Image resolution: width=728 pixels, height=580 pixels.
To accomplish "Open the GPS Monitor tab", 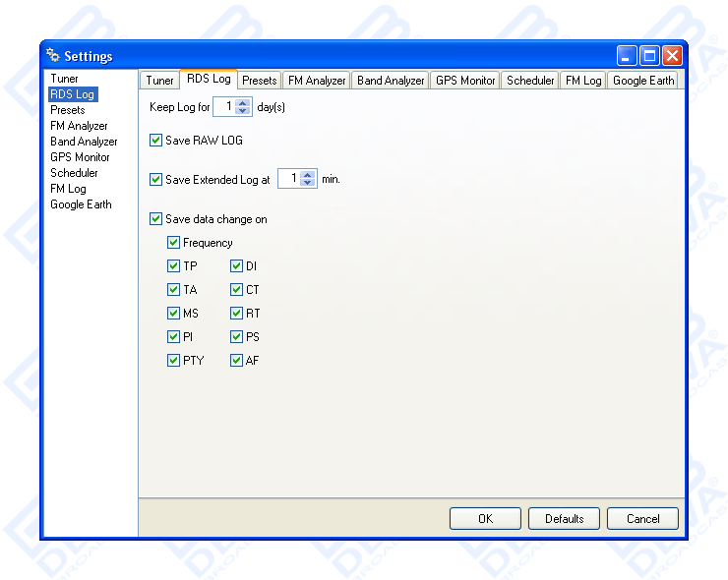I will (x=465, y=81).
